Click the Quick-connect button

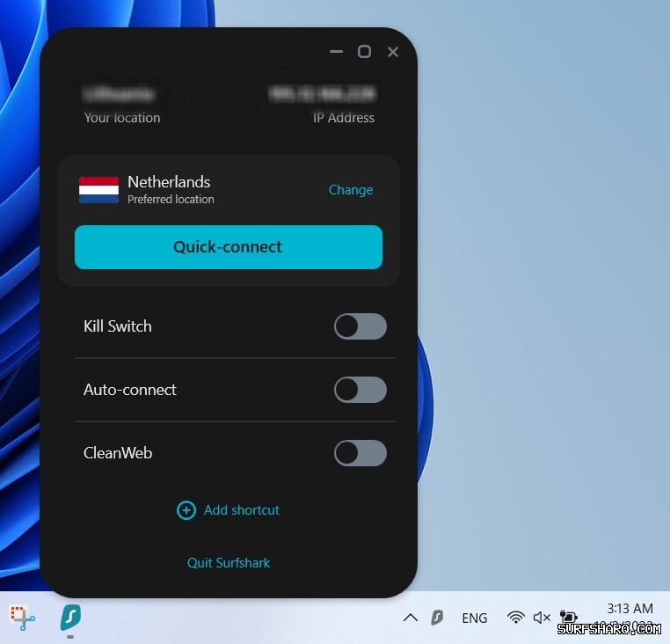[x=229, y=247]
